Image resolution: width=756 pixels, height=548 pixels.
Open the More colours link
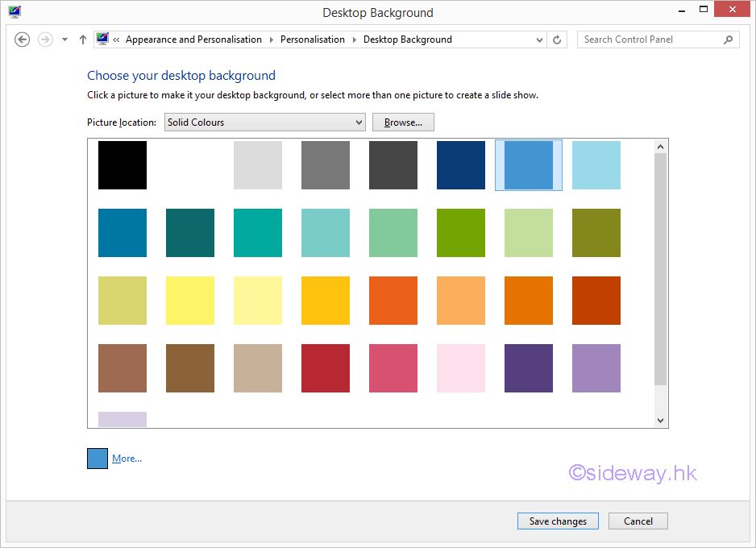click(127, 459)
